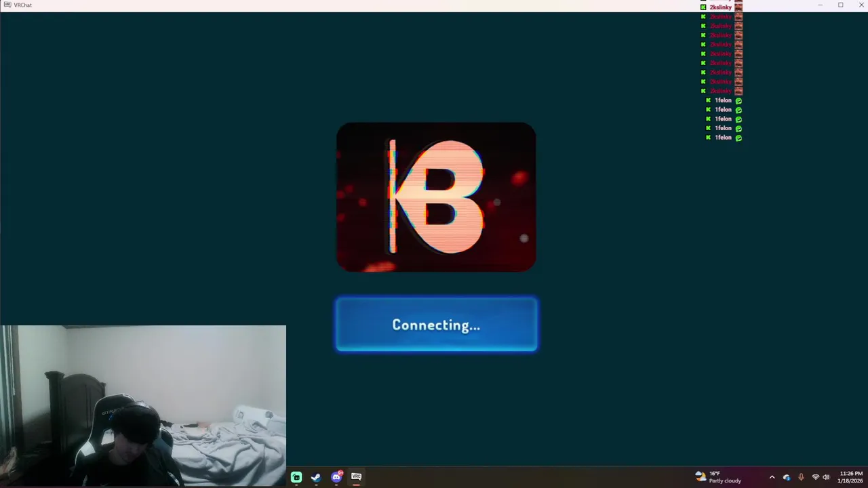Click the microphone tray icon
The width and height of the screenshot is (868, 488).
click(802, 477)
